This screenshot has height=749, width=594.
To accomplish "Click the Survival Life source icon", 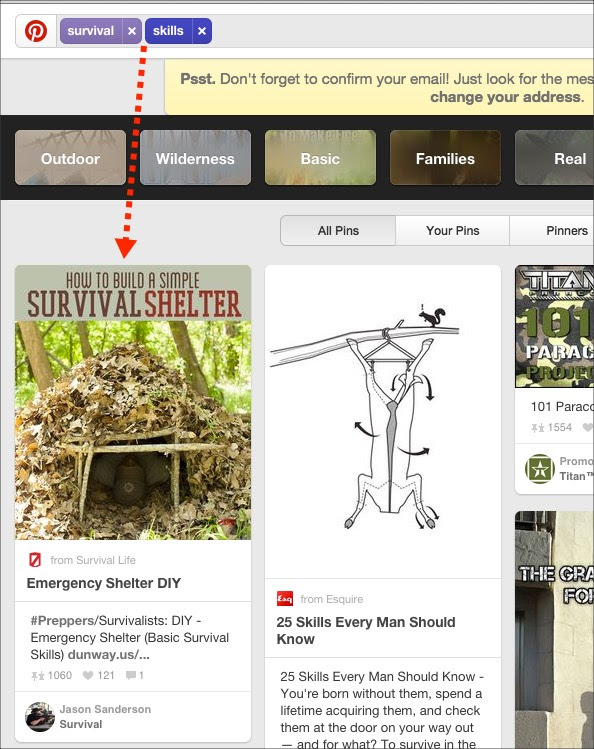I will coord(35,560).
